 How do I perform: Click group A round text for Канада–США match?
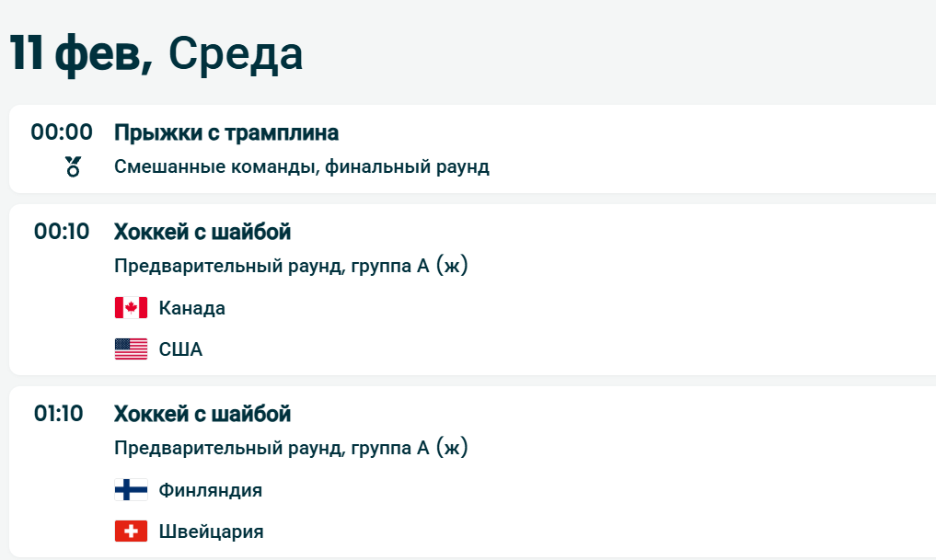point(291,267)
